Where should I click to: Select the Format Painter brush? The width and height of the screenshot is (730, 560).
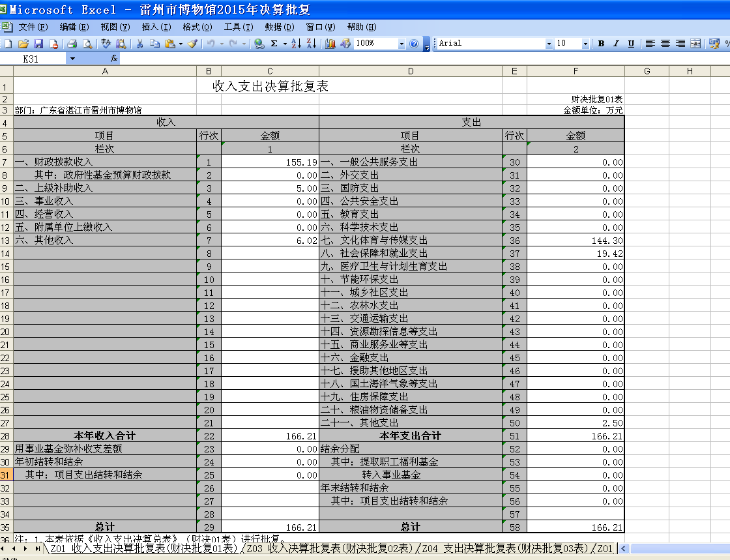click(x=193, y=44)
